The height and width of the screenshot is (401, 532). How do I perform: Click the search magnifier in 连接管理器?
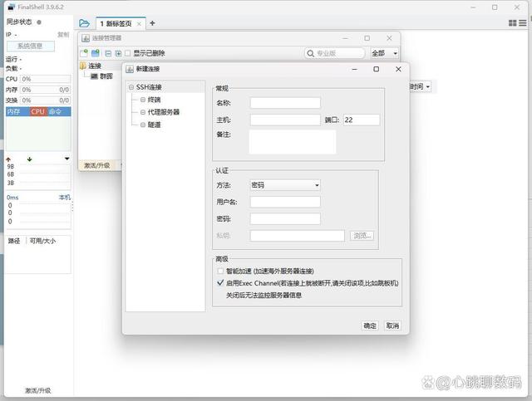click(310, 53)
